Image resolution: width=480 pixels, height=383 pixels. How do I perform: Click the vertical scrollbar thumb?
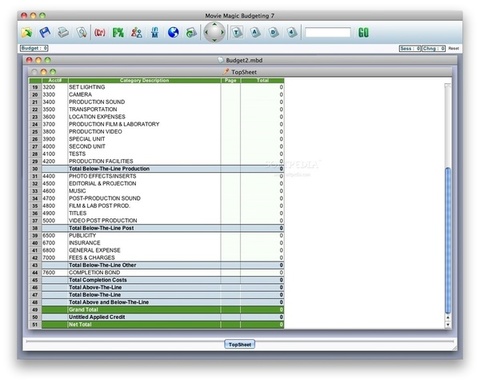[448, 240]
